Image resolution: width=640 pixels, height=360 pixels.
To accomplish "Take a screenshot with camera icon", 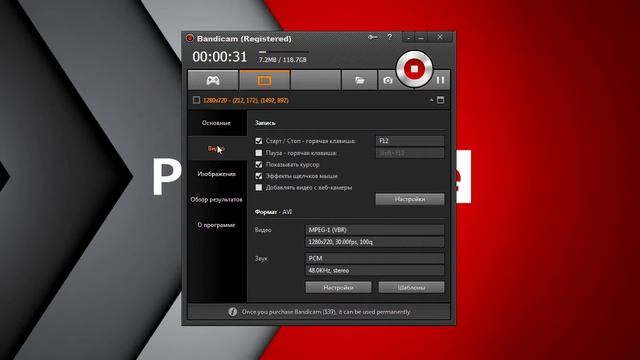I will coord(387,80).
